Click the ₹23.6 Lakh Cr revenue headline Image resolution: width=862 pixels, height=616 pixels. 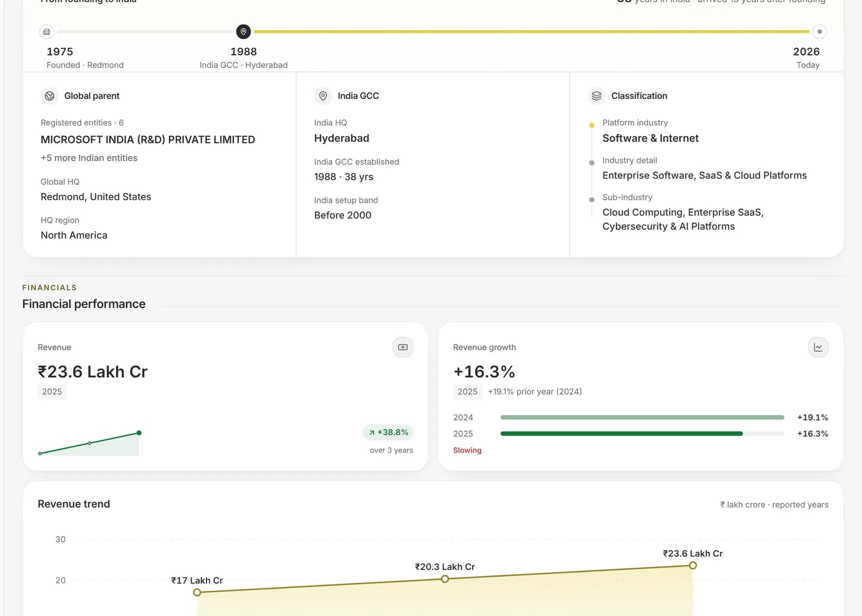coord(93,372)
